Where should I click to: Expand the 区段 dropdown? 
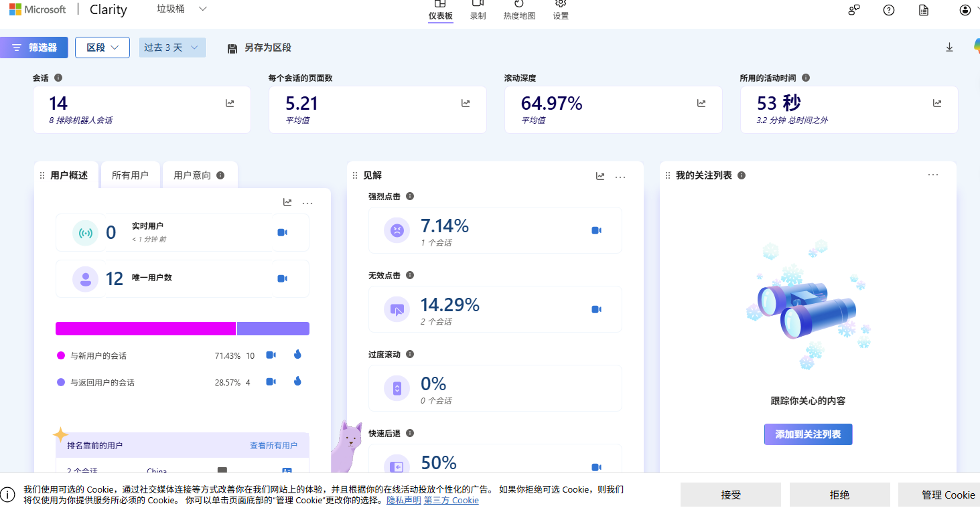tap(102, 48)
